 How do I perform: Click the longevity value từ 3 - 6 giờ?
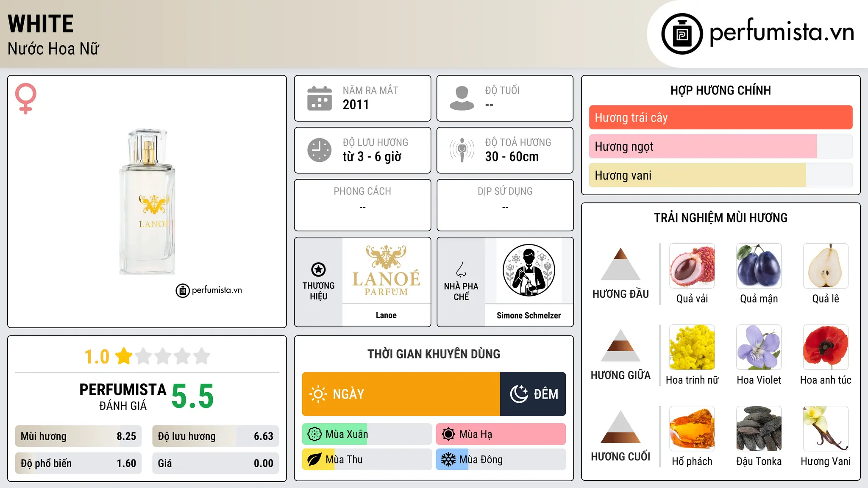372,156
